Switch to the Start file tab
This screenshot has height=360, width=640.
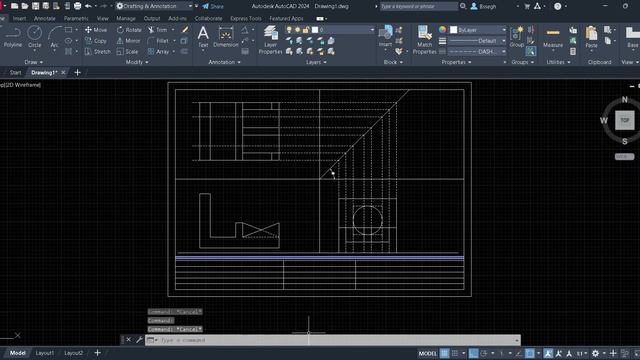click(x=15, y=73)
